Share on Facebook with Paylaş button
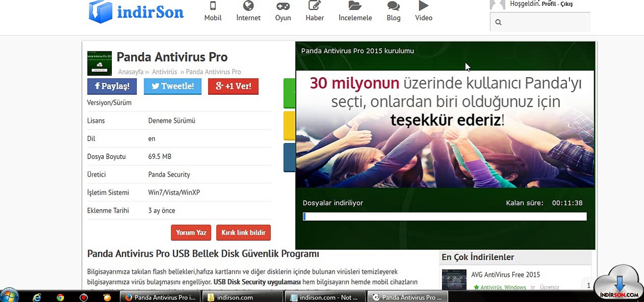 [112, 86]
